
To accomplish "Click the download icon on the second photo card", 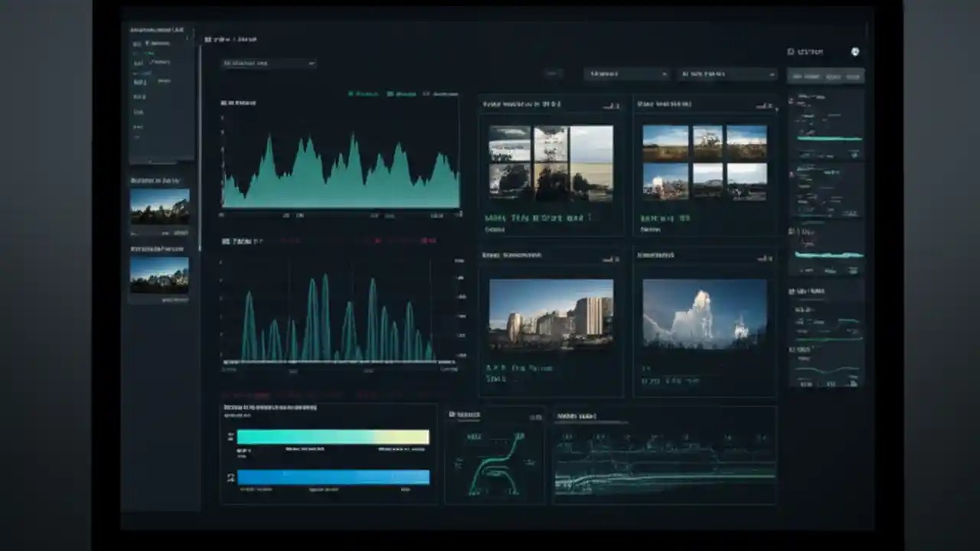I will coord(764,107).
